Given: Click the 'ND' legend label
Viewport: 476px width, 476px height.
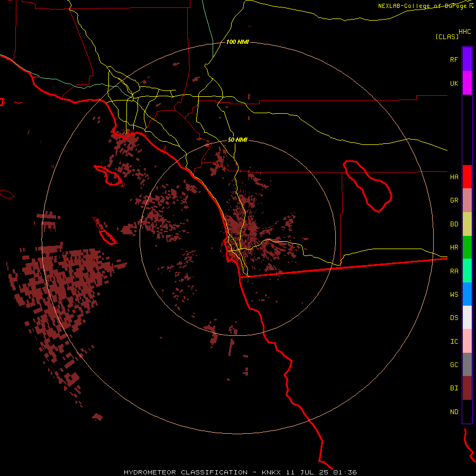Looking at the screenshot, I should 454,411.
